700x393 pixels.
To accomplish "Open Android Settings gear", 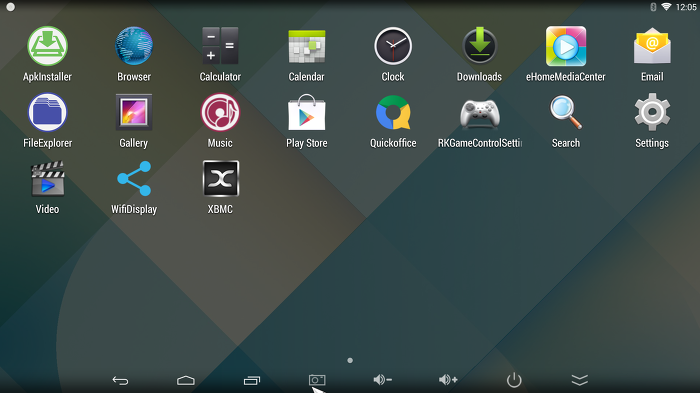I will pos(652,112).
